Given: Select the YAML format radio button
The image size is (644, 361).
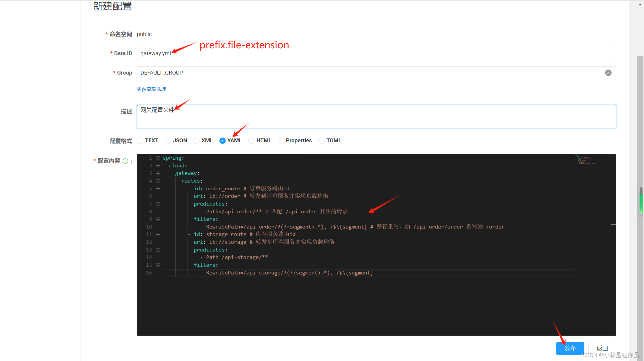Looking at the screenshot, I should click(222, 141).
